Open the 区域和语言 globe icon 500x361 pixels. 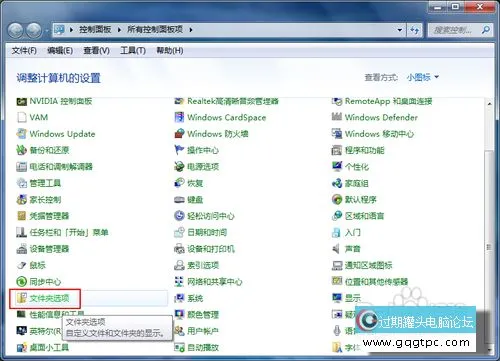click(x=337, y=216)
